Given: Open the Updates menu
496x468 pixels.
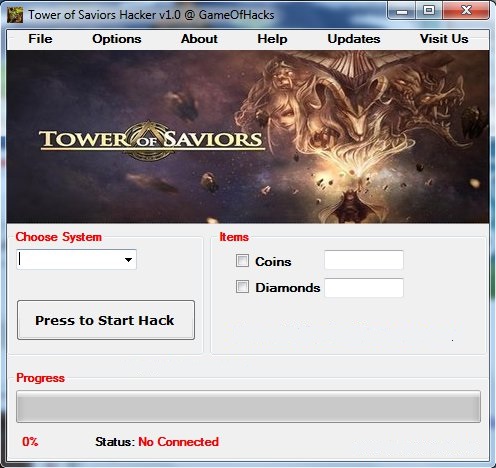Looking at the screenshot, I should coord(354,39).
